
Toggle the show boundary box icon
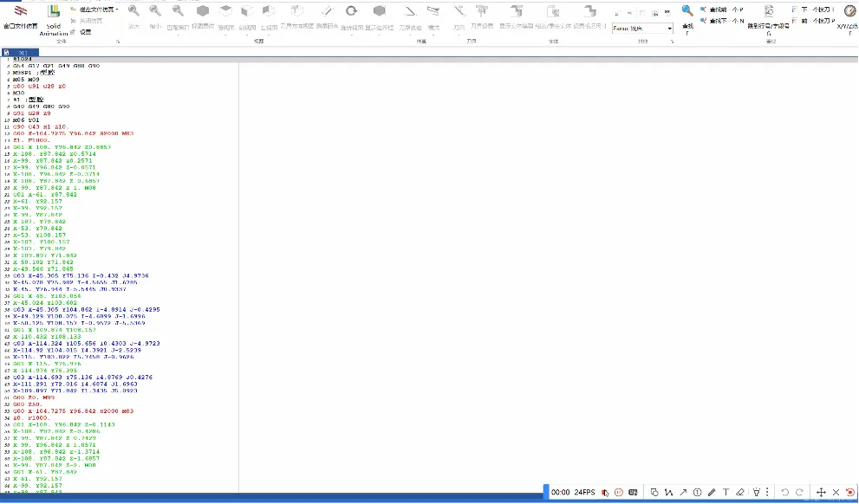coord(379,10)
